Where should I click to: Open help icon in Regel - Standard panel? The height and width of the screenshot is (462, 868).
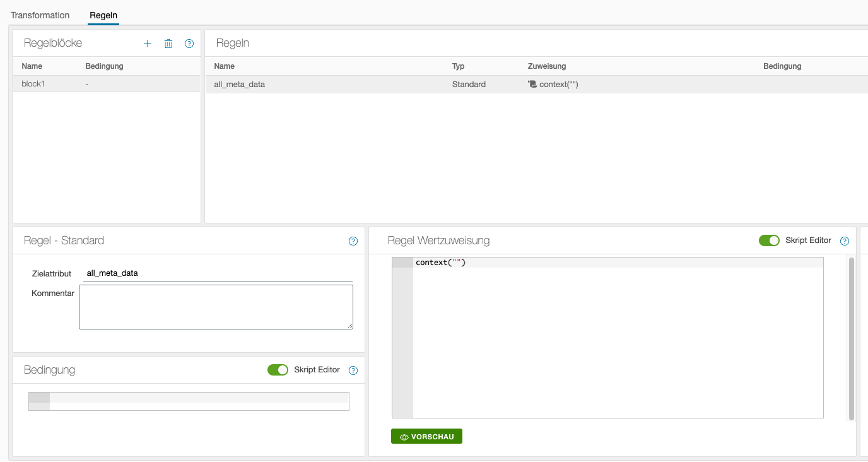[353, 241]
